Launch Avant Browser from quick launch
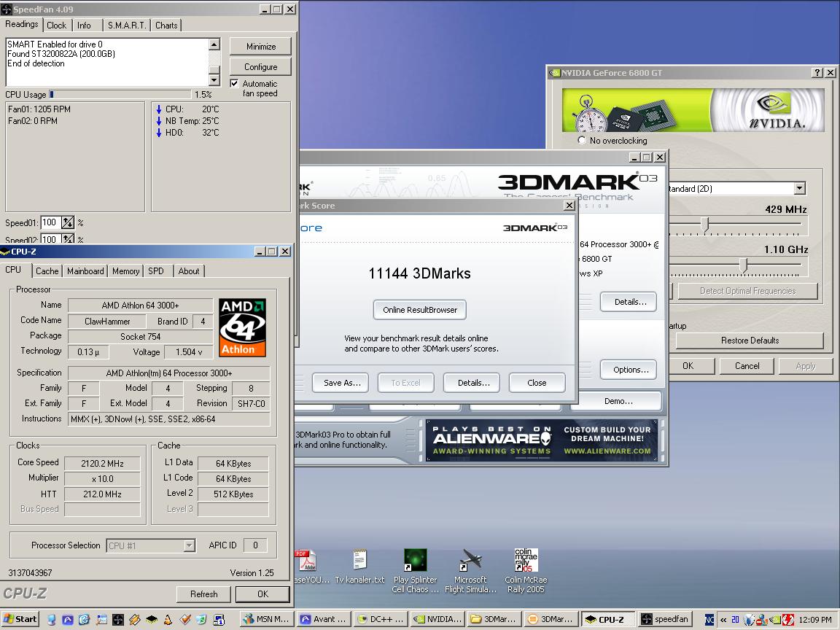The width and height of the screenshot is (840, 630). point(68,620)
